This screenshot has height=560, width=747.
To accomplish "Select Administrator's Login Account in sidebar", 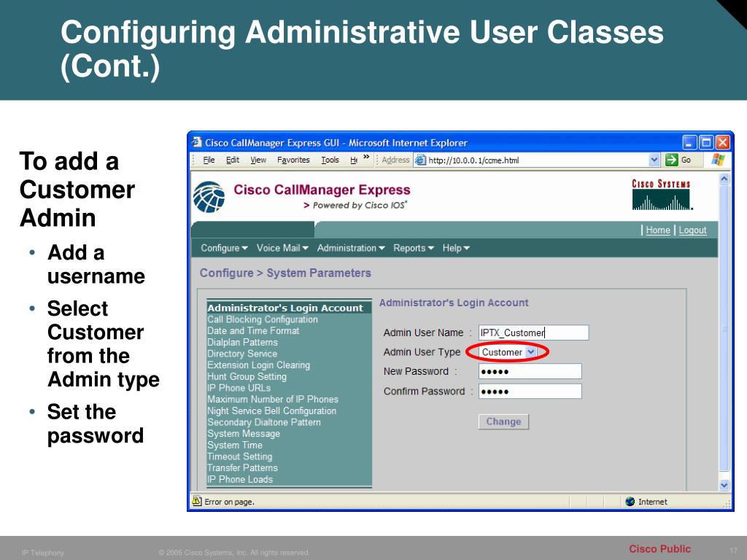I will 289,308.
